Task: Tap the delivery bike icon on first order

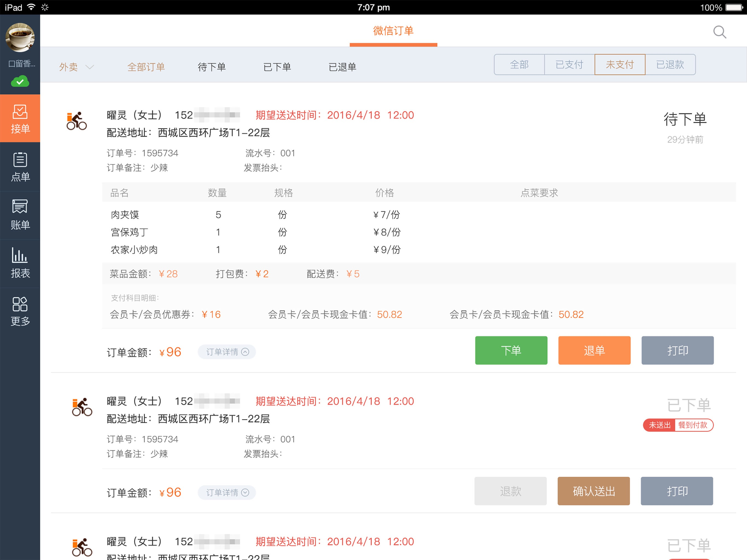Action: [x=77, y=121]
